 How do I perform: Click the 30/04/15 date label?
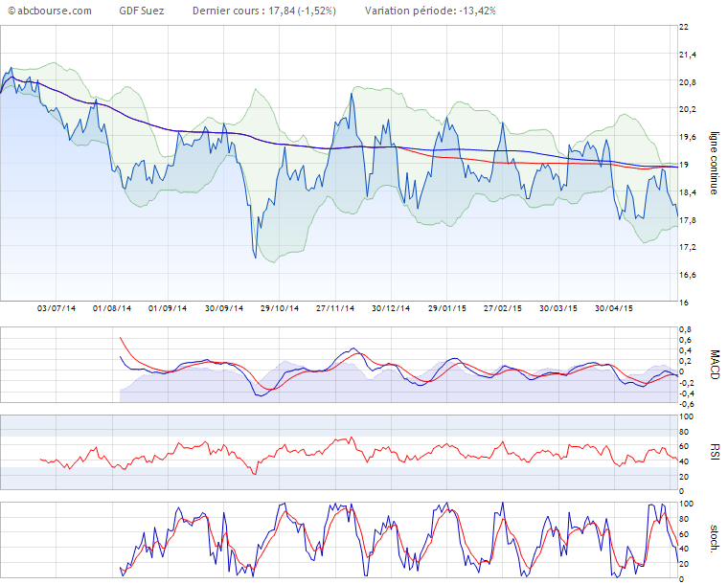click(614, 308)
